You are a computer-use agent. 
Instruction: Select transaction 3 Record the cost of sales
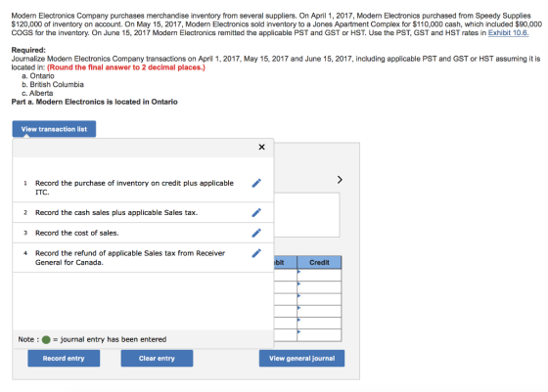tap(77, 233)
